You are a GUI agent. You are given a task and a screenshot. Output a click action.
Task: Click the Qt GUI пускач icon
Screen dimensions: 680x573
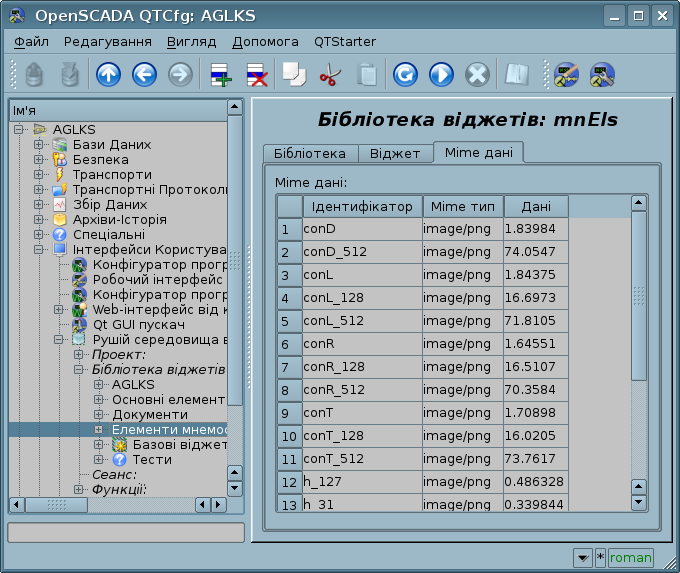pos(79,324)
